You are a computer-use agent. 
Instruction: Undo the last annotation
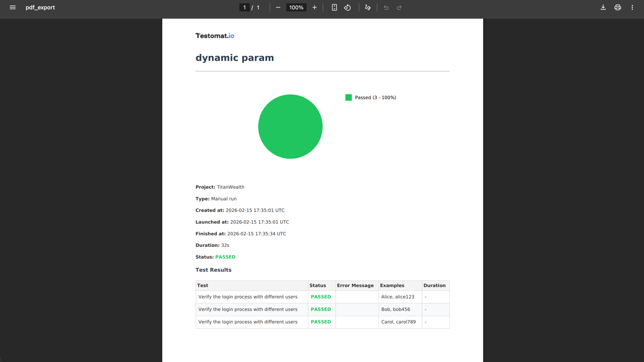click(386, 8)
